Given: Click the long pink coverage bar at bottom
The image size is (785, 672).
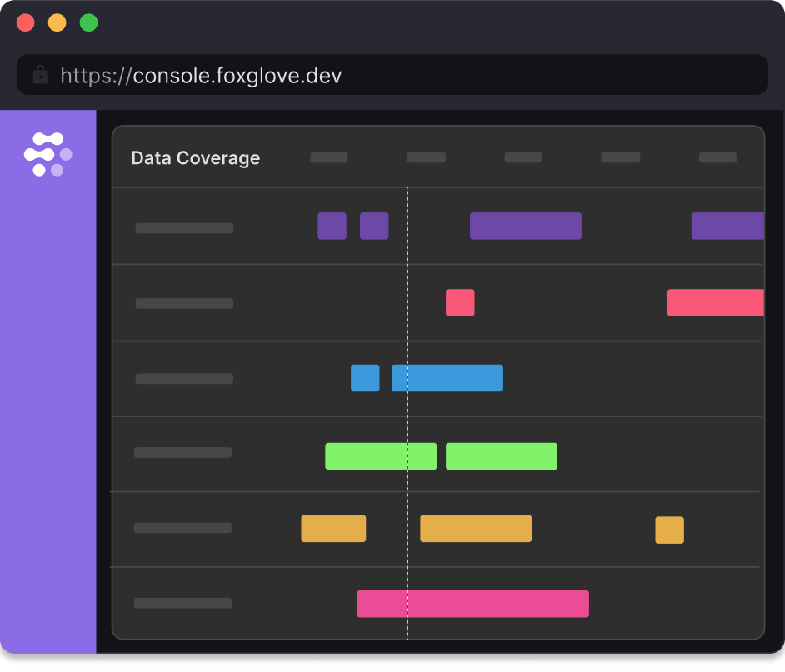Looking at the screenshot, I should click(472, 604).
